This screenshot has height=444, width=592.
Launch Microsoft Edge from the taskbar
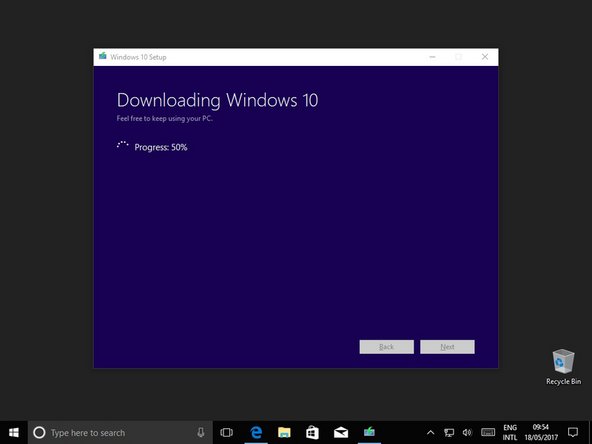pos(256,433)
